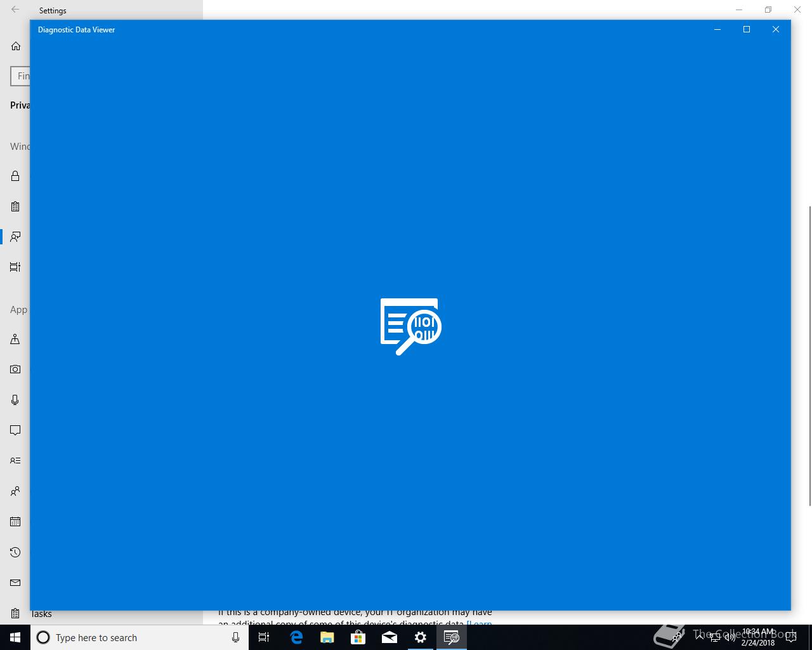Select the Location icon in Settings sidebar
This screenshot has width=812, height=650.
15,339
